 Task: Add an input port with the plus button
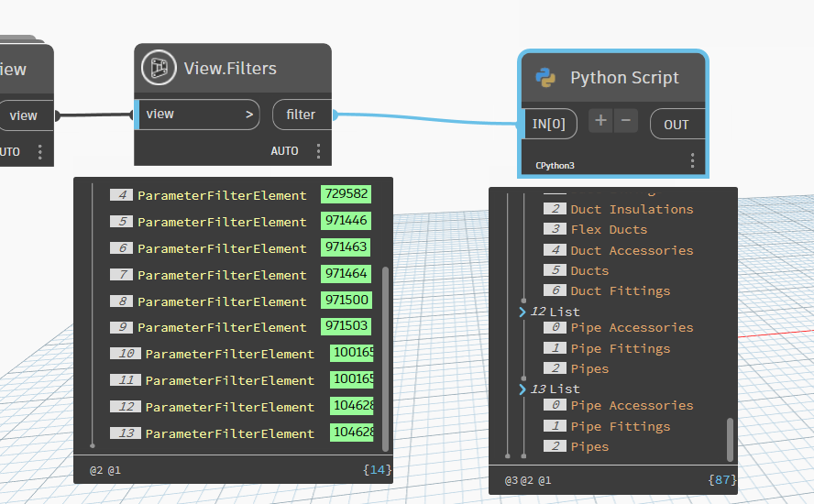(x=600, y=120)
